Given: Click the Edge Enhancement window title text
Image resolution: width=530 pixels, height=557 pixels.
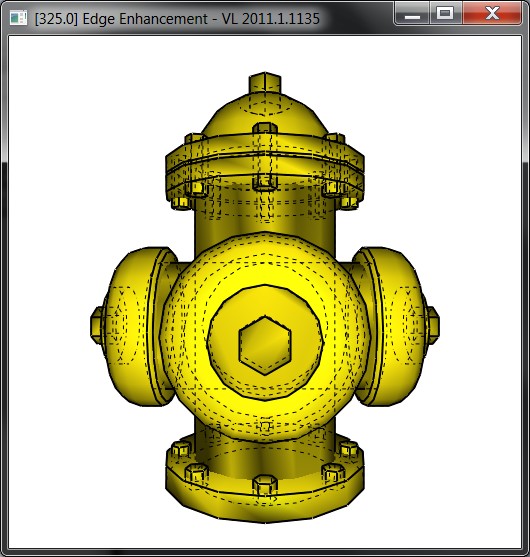Looking at the screenshot, I should click(x=177, y=18).
